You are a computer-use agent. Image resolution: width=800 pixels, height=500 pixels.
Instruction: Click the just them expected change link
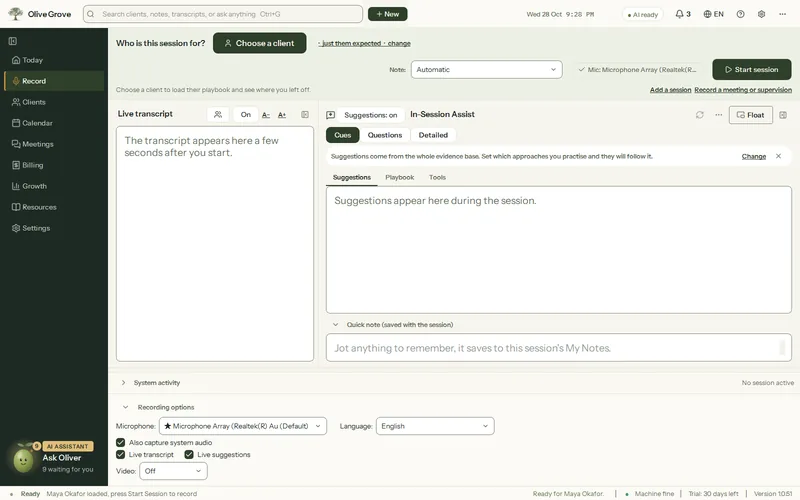[364, 43]
